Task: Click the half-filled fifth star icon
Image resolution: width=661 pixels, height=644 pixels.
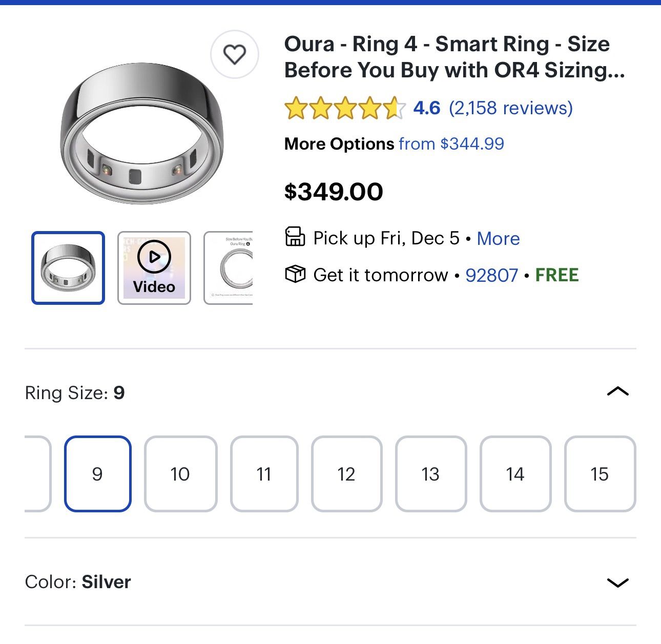Action: [x=394, y=108]
